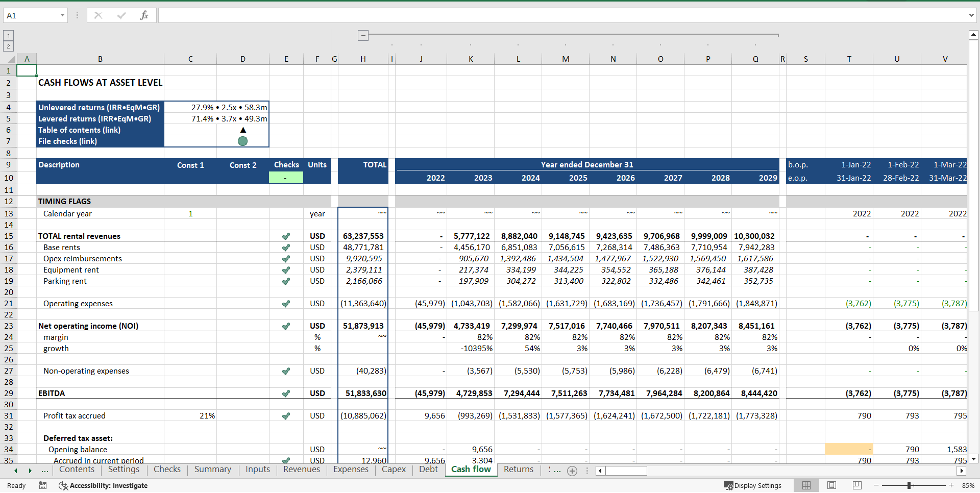Viewport: 980px width, 493px height.
Task: Click the checkmark in Net operating income row
Action: tap(286, 326)
